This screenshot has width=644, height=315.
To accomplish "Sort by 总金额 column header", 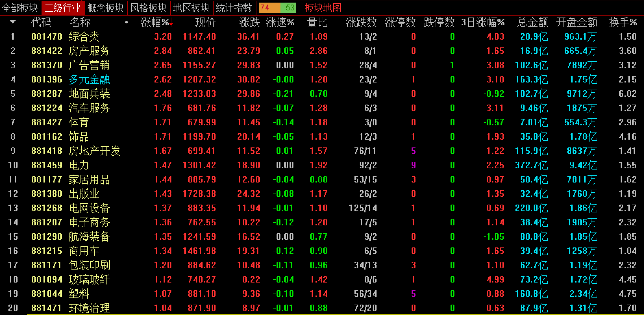I will tap(533, 22).
